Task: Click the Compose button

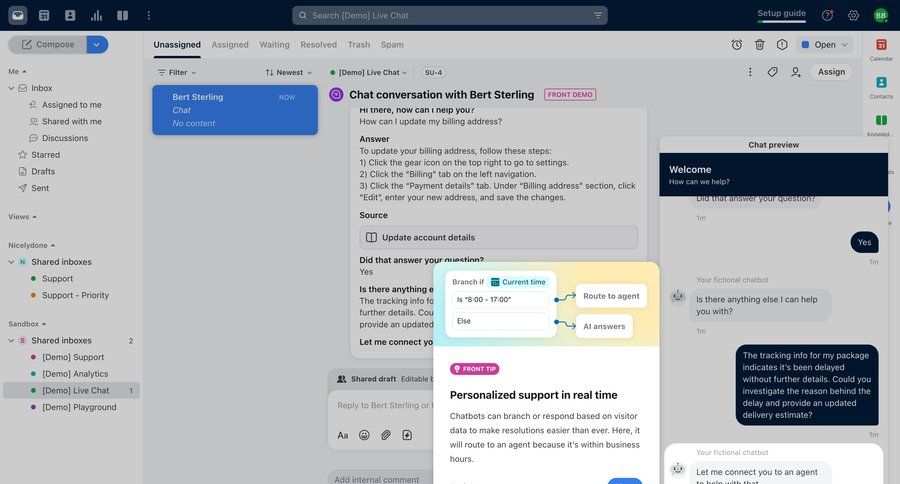Action: tap(48, 44)
